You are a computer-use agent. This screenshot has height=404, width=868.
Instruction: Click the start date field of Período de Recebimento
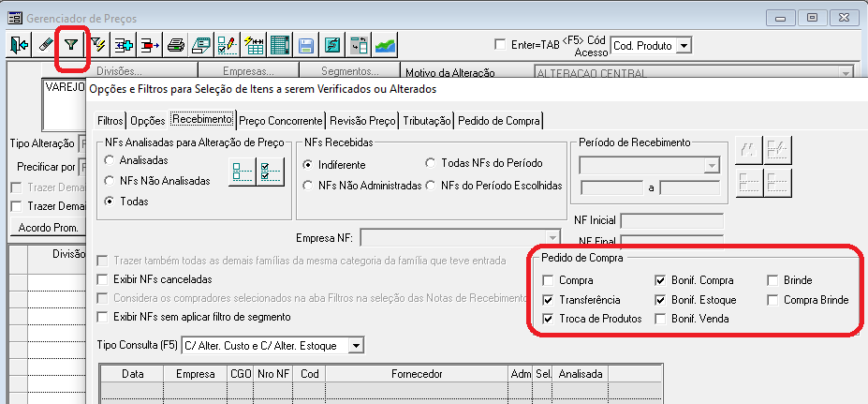coord(611,187)
